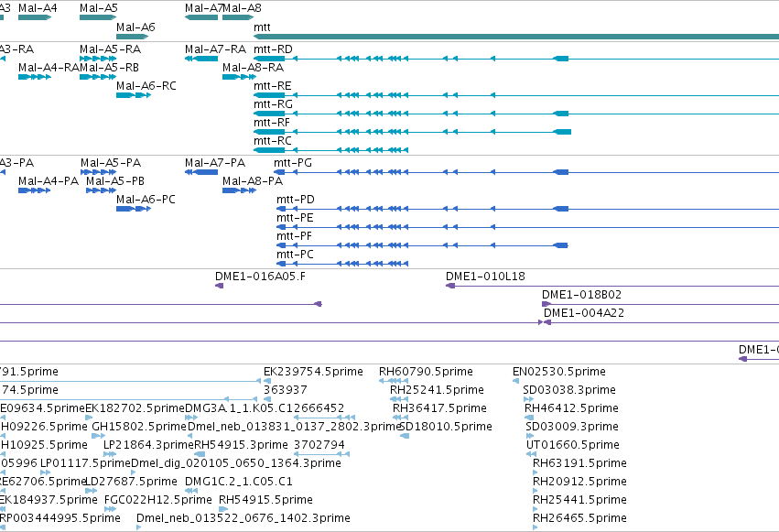Open the RH36417.5prime EST label
This screenshot has width=779, height=532.
(x=439, y=408)
